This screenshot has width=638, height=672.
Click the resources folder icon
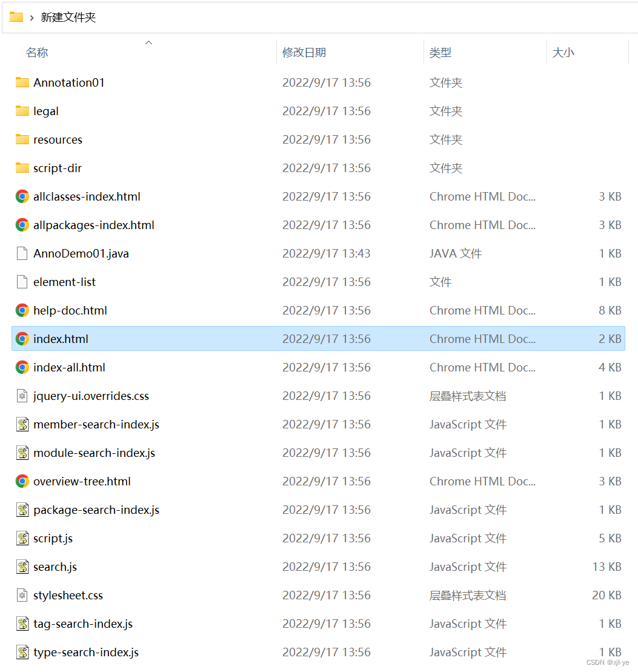coord(22,139)
